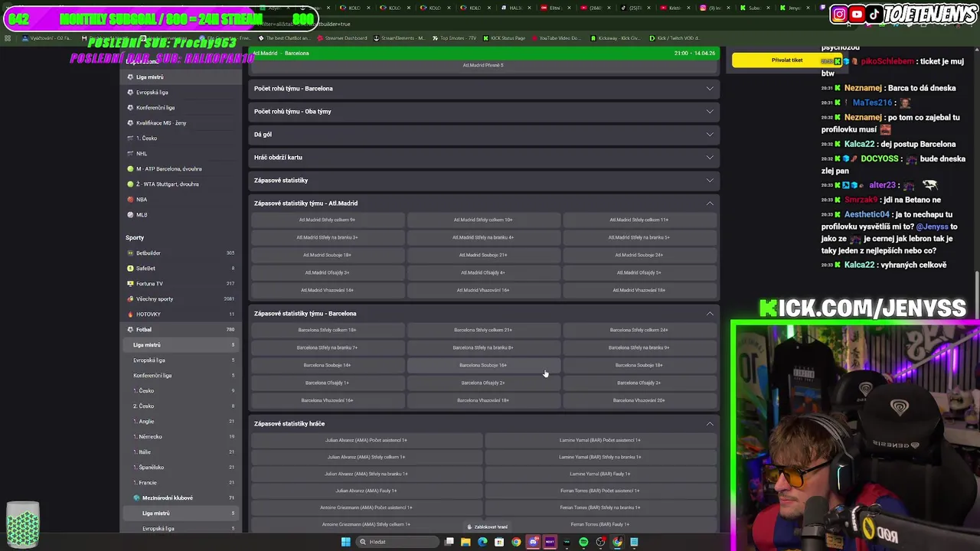
Task: Launch Microsoft Edge from the taskbar
Action: coord(482,542)
